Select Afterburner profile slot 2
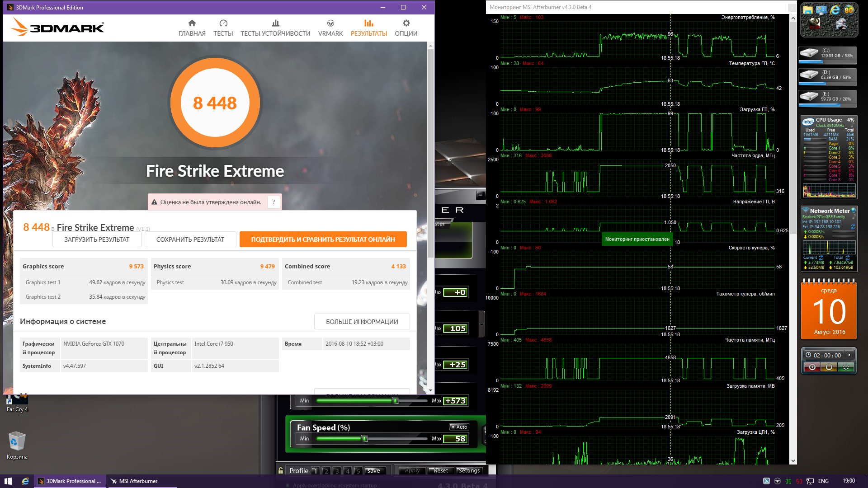868x488 pixels. (x=326, y=471)
